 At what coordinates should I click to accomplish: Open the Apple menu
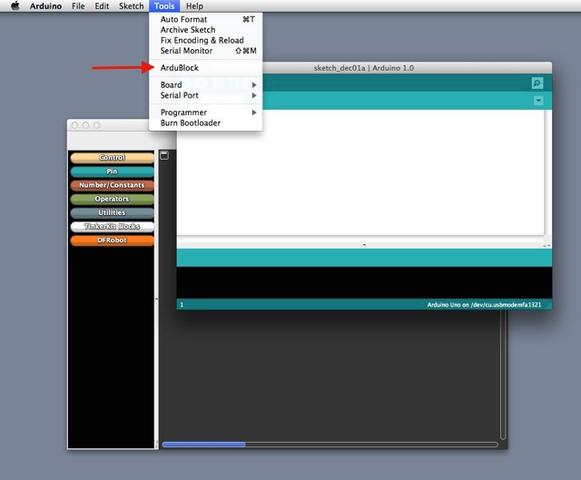pos(15,6)
